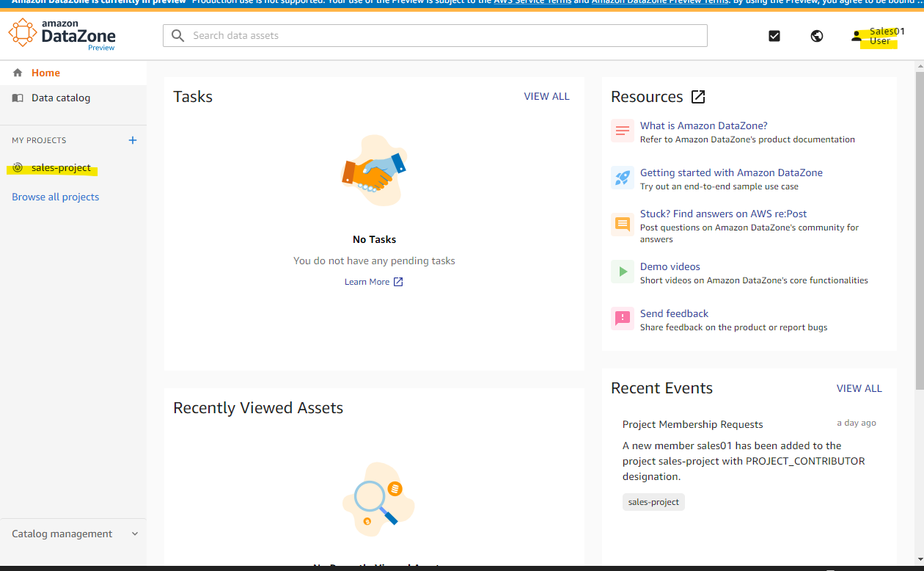Click the Demo videos play icon

coord(623,272)
